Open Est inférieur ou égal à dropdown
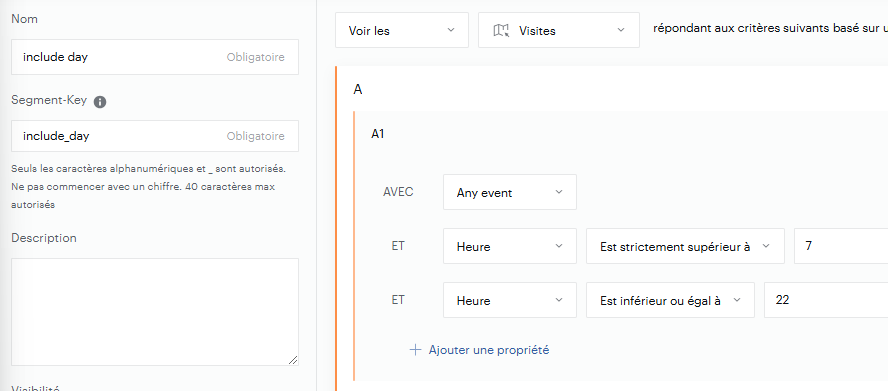This screenshot has height=391, width=888. tap(671, 300)
